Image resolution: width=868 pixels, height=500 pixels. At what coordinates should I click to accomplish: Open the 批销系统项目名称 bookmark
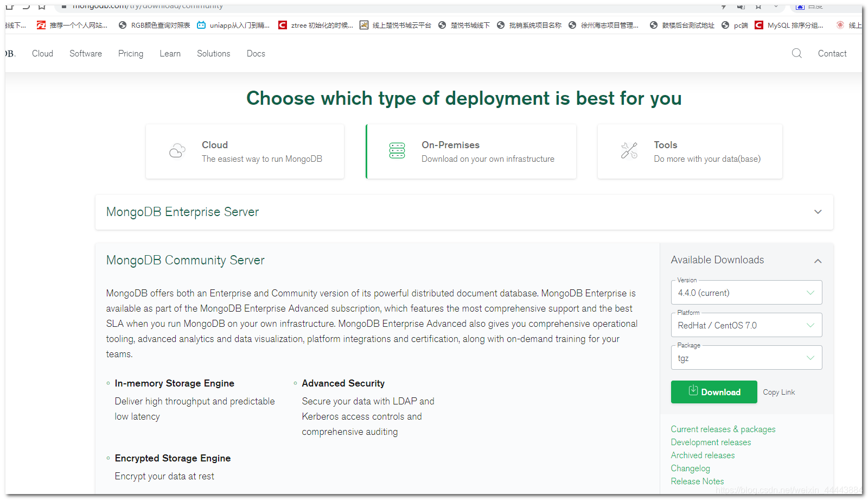click(529, 25)
